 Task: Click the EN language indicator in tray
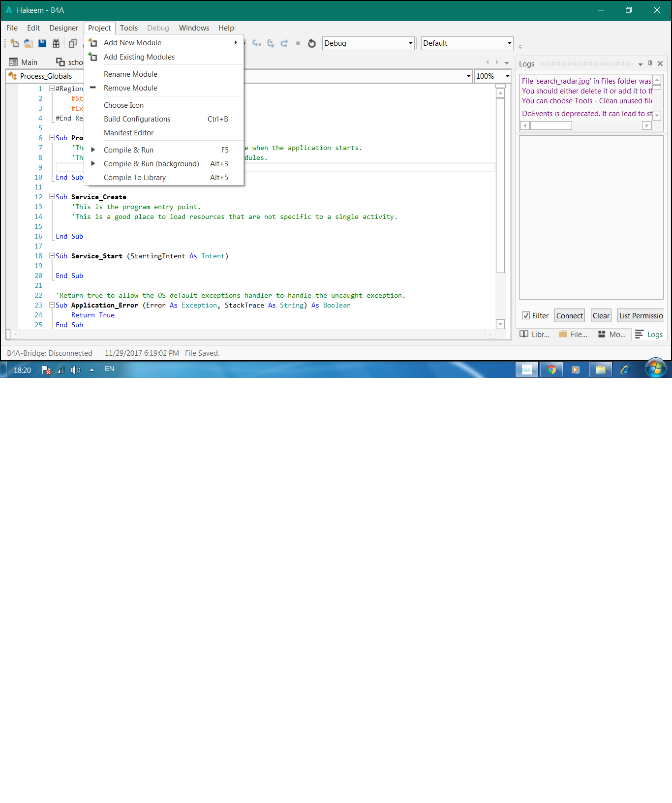pyautogui.click(x=110, y=369)
